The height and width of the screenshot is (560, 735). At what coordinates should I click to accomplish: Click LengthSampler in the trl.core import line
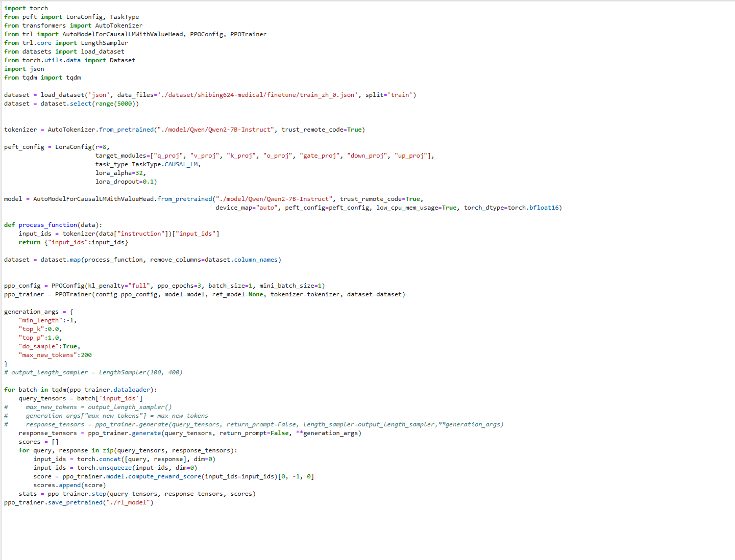pos(104,43)
